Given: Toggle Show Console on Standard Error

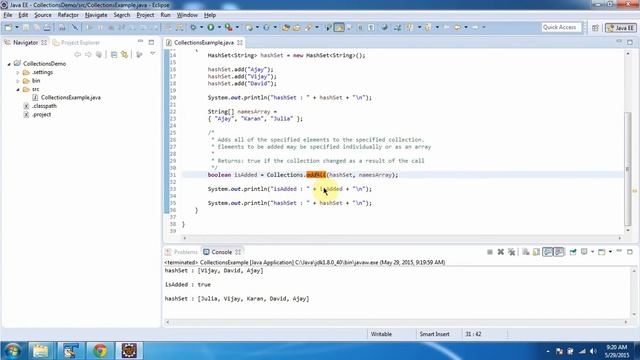Looking at the screenshot, I should [x=558, y=252].
